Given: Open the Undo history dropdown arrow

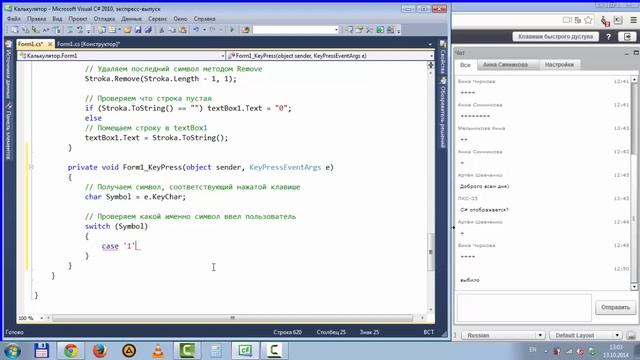Looking at the screenshot, I should [x=204, y=30].
